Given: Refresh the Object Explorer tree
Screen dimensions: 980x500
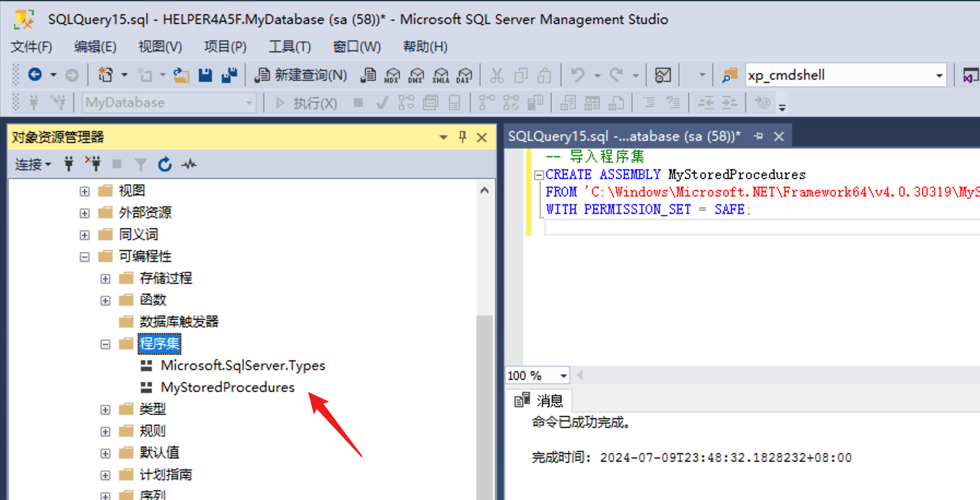Looking at the screenshot, I should pyautogui.click(x=165, y=164).
